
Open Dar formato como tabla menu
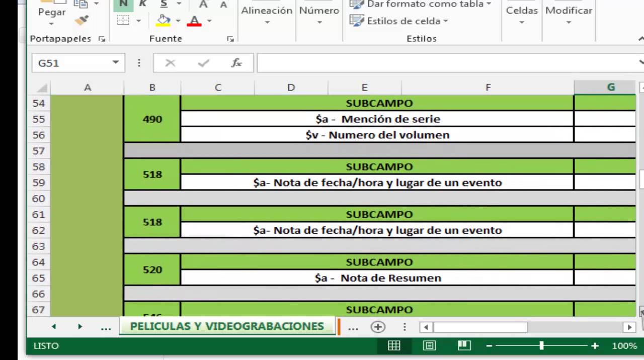tap(421, 5)
